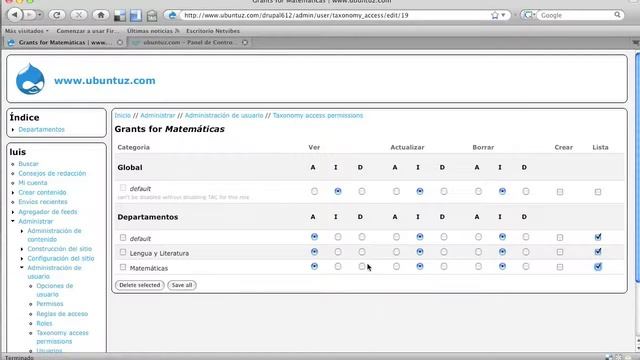Select Ver Deny radio for Matemáticas

[362, 267]
